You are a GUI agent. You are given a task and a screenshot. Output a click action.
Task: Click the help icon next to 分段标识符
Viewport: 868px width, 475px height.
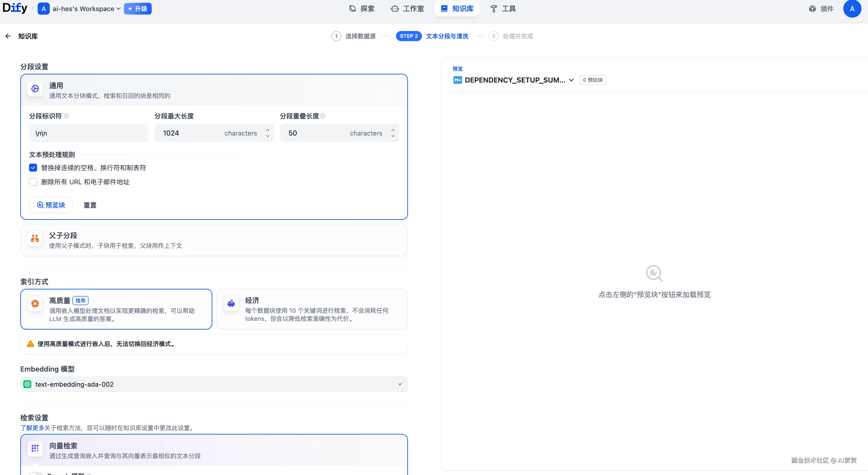[66, 116]
